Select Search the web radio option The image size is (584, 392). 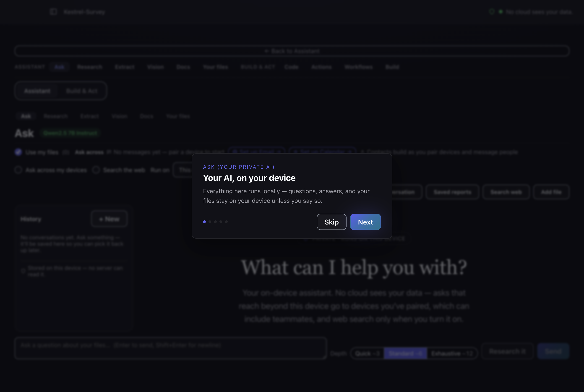[x=96, y=170]
